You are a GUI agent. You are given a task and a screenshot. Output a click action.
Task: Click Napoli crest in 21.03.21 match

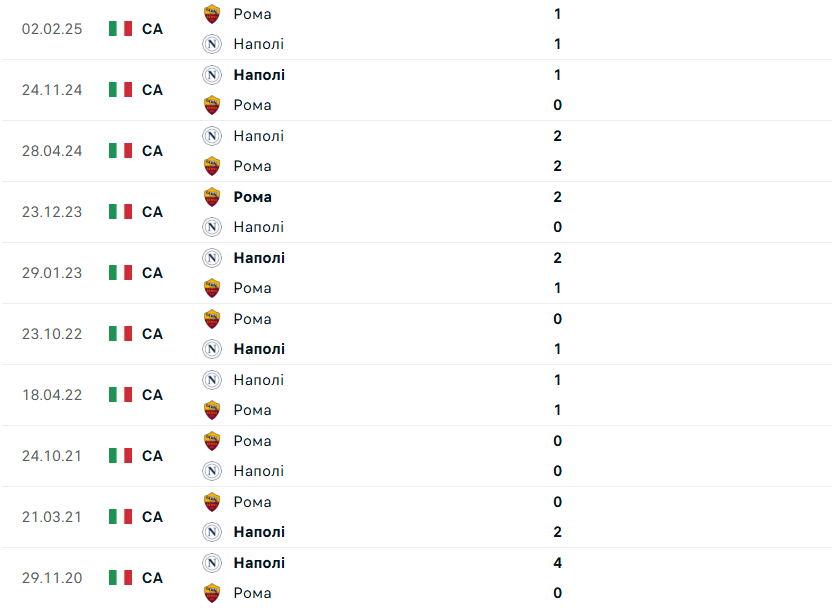pos(211,532)
